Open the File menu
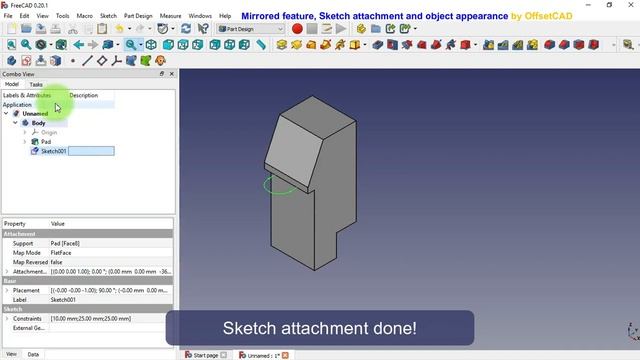This screenshot has height=360, width=640. click(x=8, y=16)
